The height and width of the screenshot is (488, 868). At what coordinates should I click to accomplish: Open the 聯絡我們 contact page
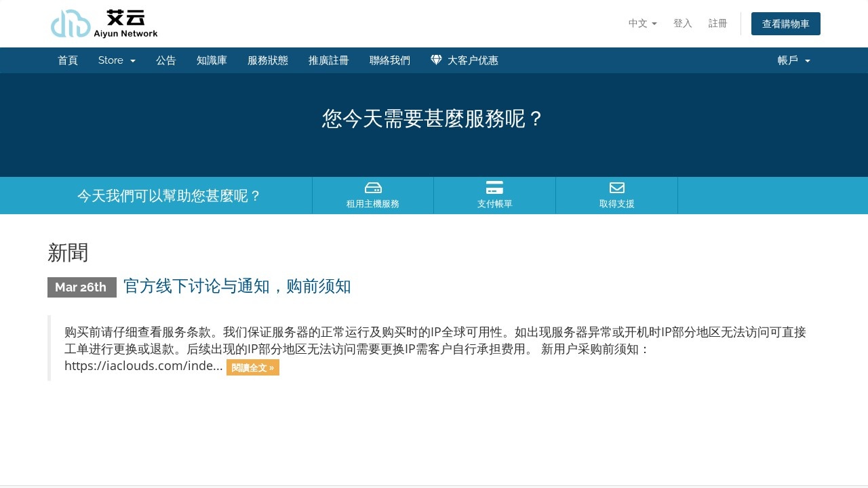tap(390, 60)
